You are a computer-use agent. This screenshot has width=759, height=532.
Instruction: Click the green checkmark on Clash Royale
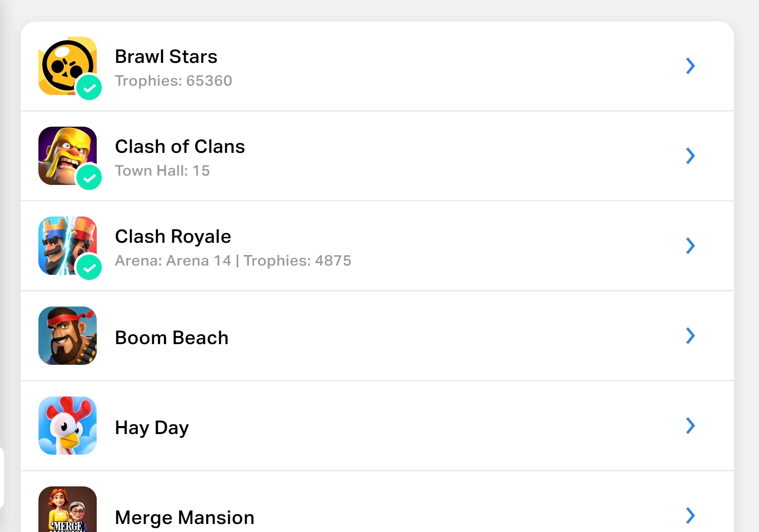coord(89,268)
